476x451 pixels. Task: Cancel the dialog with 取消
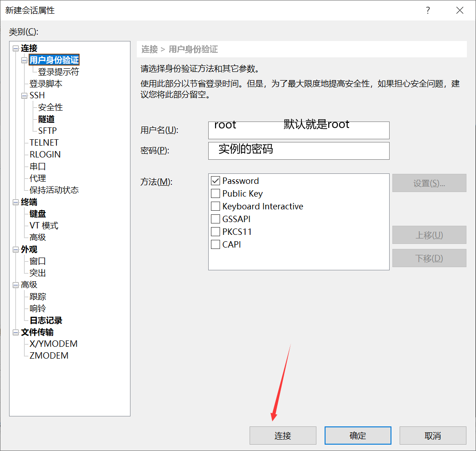pyautogui.click(x=433, y=436)
